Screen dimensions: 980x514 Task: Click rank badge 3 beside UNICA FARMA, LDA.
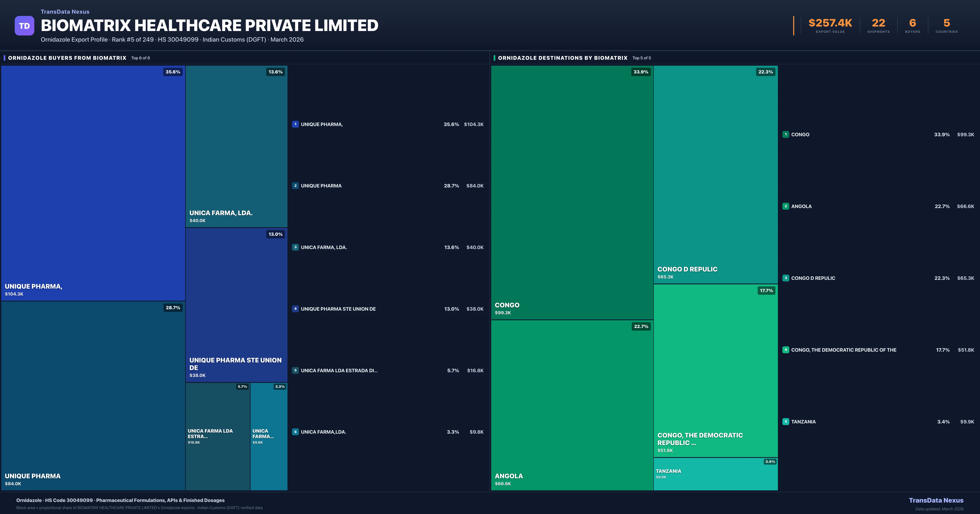[x=295, y=247]
